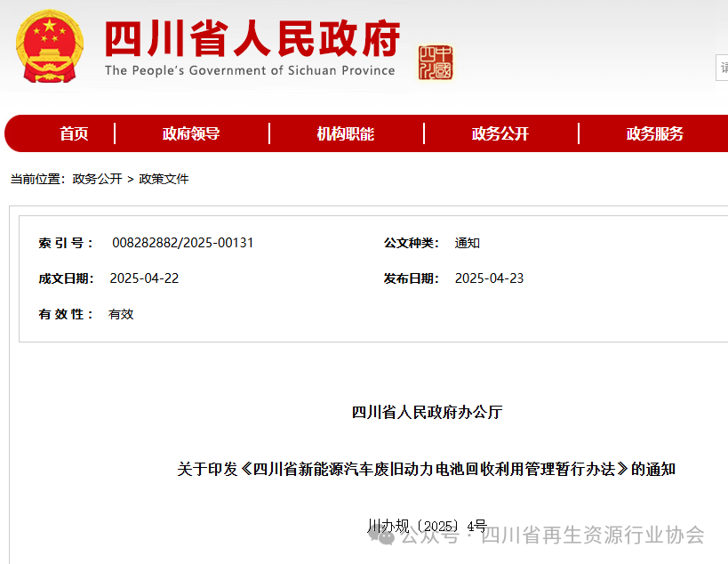The image size is (728, 564).
Task: Click the 发布日期 value 2025-04-23
Action: 489,278
